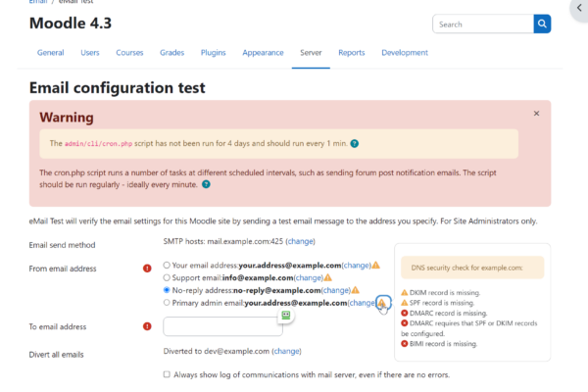Open the Server tab
This screenshot has width=588, height=392.
pos(311,53)
